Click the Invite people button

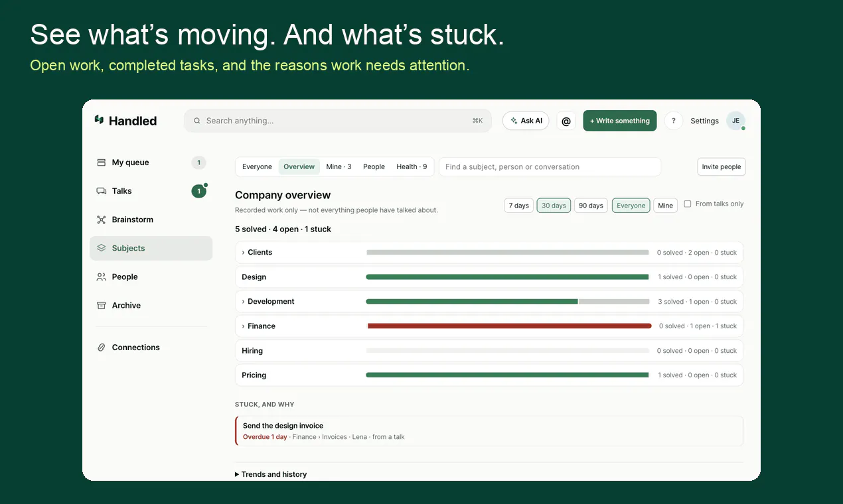click(x=721, y=166)
